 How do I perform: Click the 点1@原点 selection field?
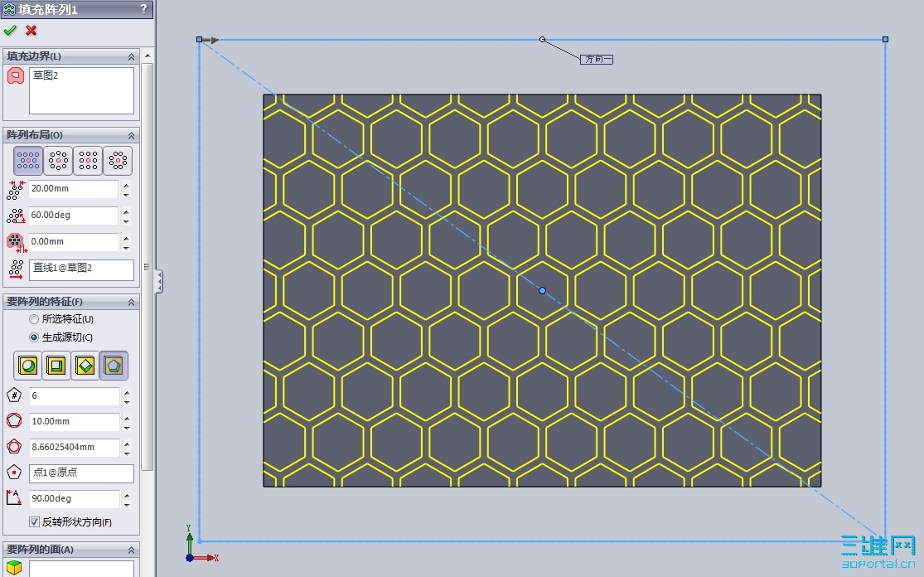pyautogui.click(x=81, y=473)
